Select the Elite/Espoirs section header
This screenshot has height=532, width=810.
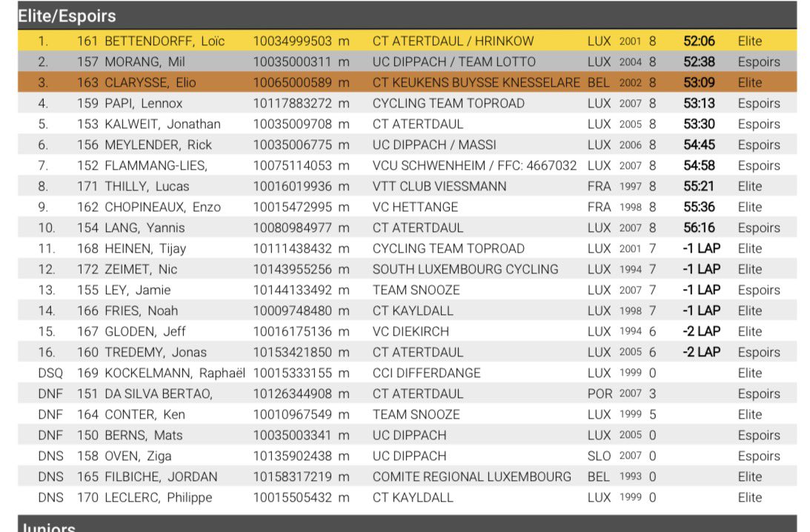(x=407, y=16)
